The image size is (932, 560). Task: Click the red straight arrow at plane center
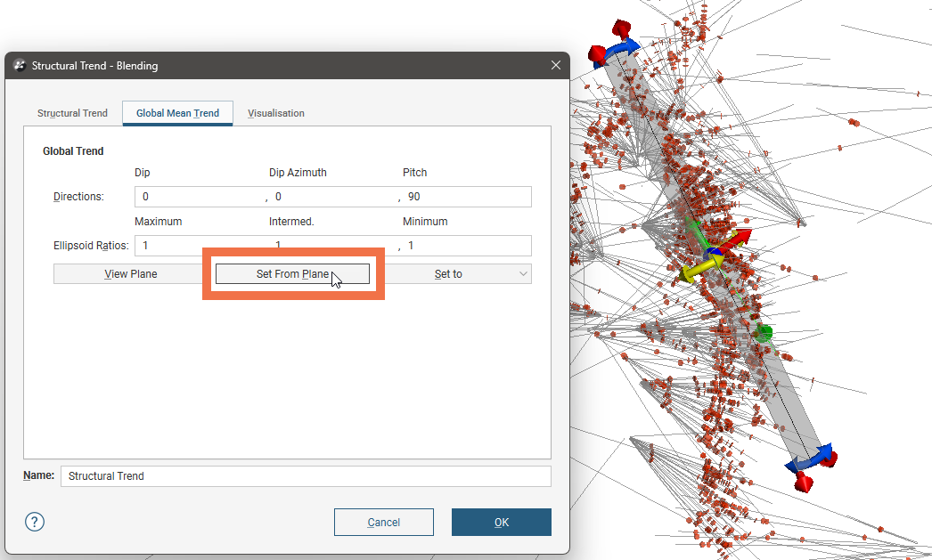736,239
